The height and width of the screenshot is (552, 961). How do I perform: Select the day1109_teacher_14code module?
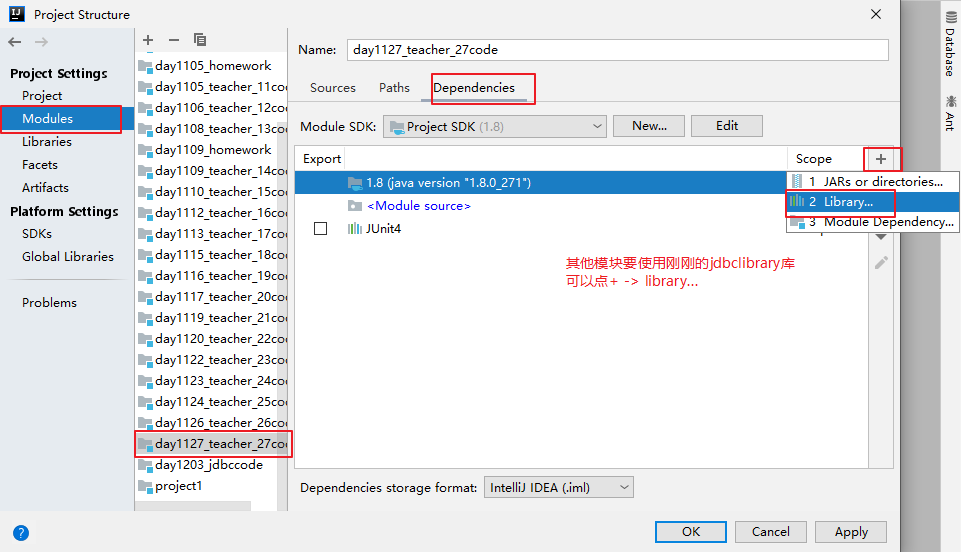(211, 170)
